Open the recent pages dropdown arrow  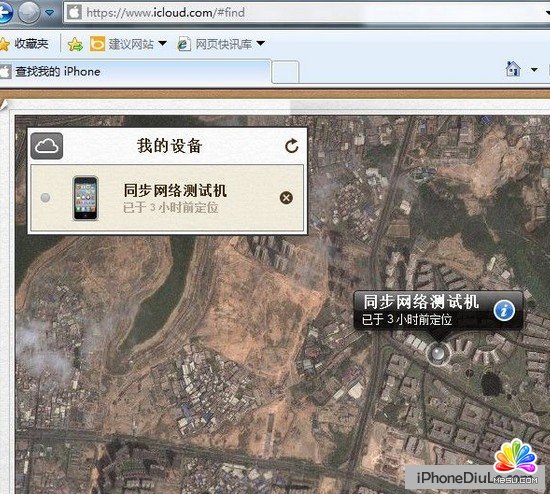coord(50,13)
